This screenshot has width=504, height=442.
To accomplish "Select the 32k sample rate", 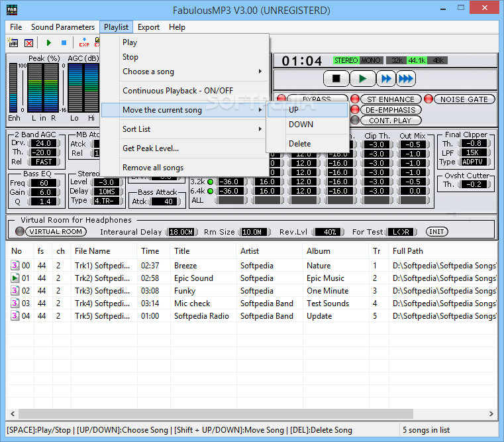I will click(396, 60).
